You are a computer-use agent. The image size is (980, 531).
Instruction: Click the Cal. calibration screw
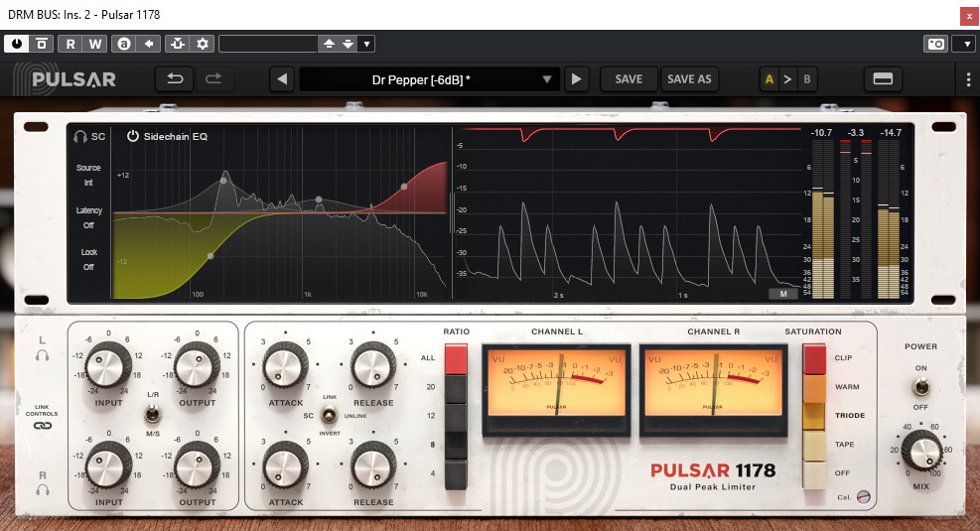tap(863, 497)
